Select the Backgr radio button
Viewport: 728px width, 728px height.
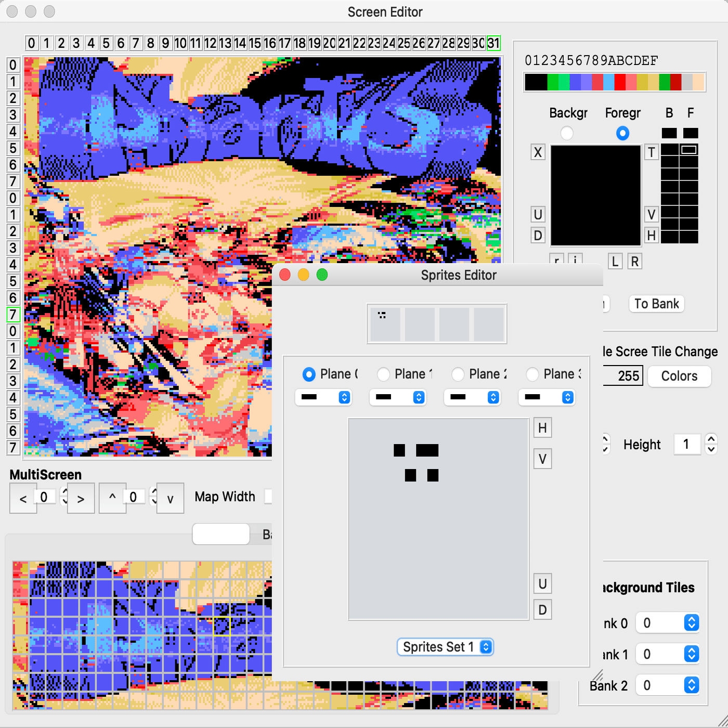pyautogui.click(x=567, y=133)
